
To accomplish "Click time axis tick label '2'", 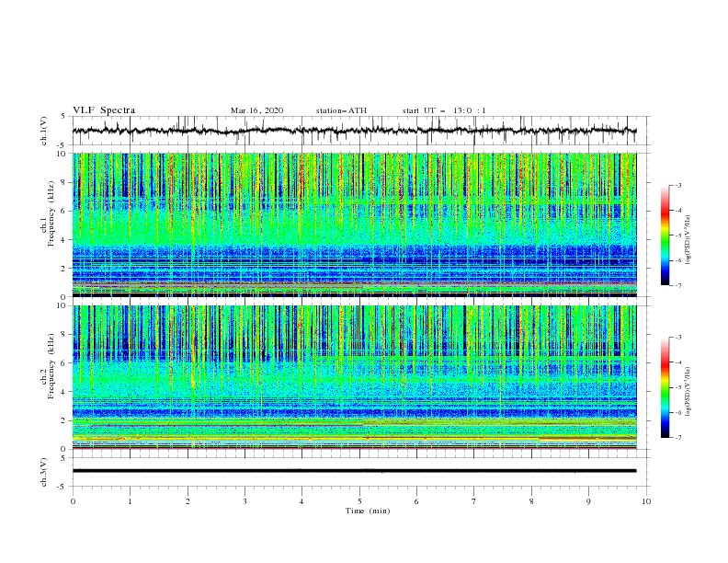I will coord(188,501).
